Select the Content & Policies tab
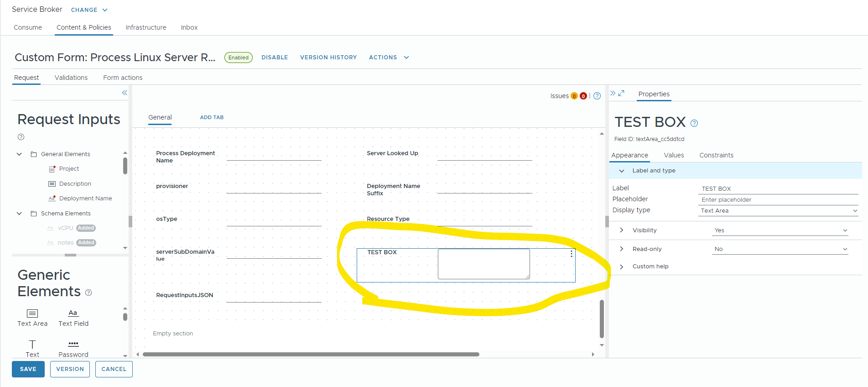This screenshot has height=387, width=868. [84, 27]
